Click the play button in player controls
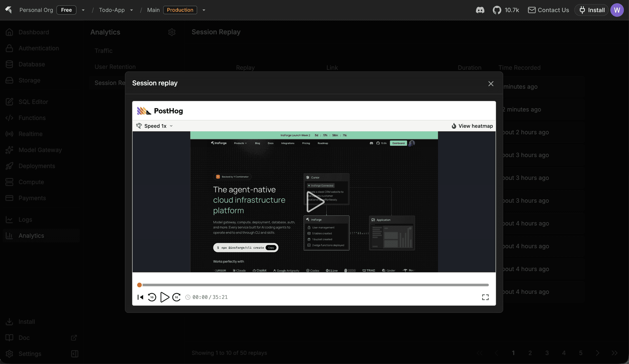This screenshot has width=629, height=364. point(164,297)
